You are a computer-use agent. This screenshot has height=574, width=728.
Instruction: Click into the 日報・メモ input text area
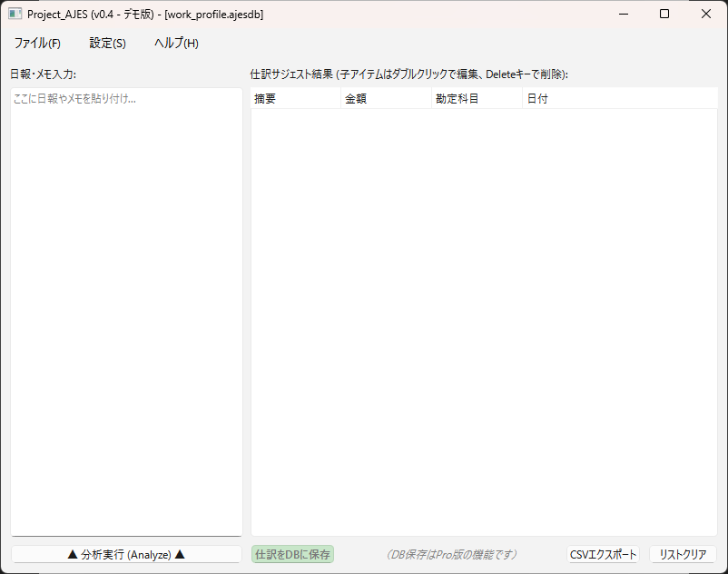coord(126,309)
